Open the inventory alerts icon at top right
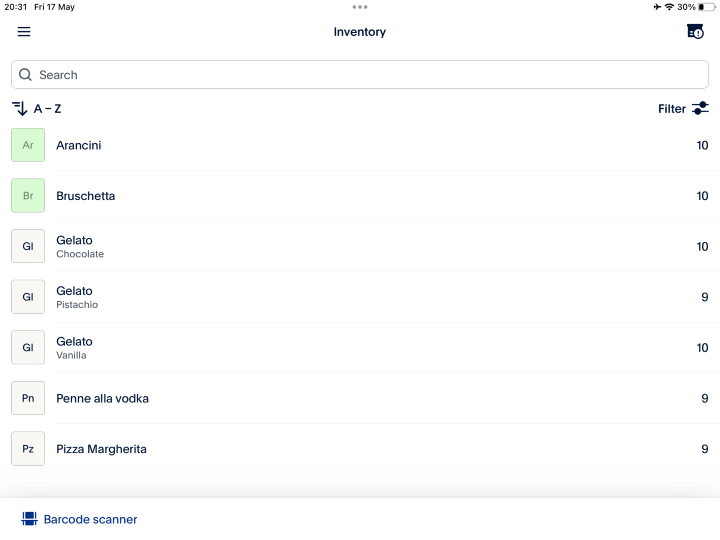The height and width of the screenshot is (540, 720). [695, 32]
